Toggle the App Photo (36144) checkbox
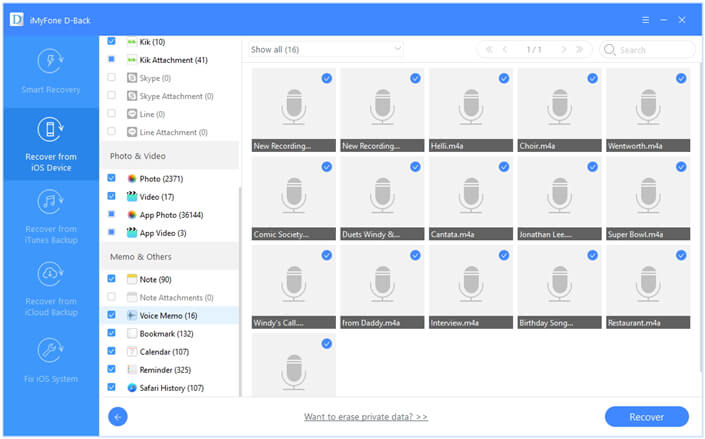The width and height of the screenshot is (705, 439). [x=111, y=214]
